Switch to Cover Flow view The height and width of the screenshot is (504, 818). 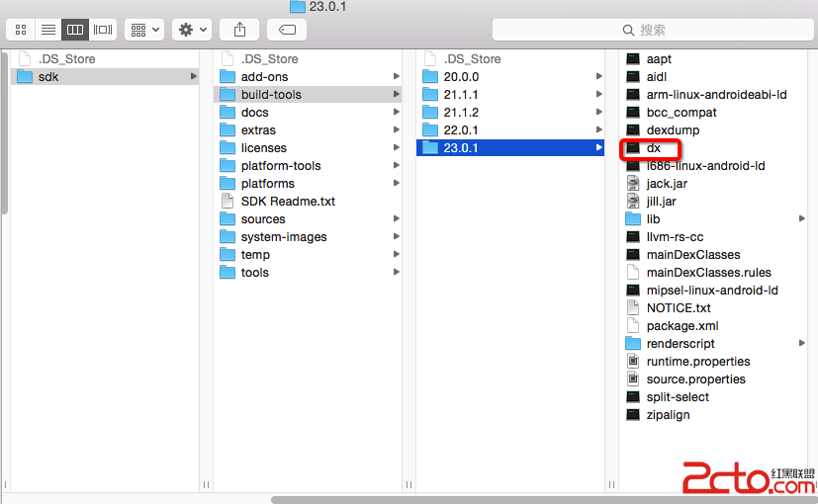pyautogui.click(x=103, y=30)
